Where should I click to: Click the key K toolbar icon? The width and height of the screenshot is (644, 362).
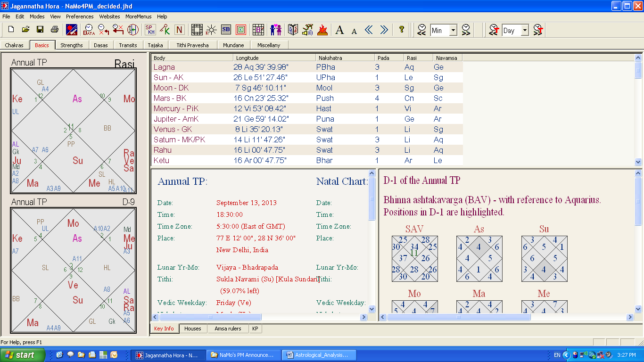point(165,30)
